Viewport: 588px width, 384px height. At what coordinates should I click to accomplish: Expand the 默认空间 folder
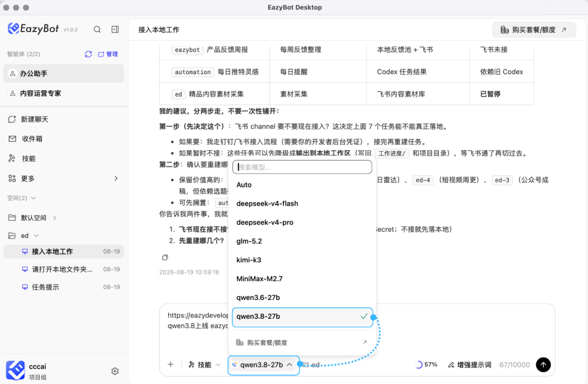click(33, 218)
